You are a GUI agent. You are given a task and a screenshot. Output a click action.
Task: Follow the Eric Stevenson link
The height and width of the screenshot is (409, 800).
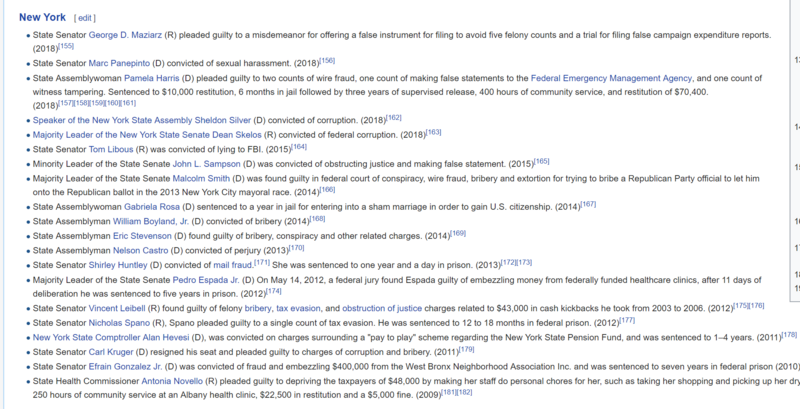(142, 236)
